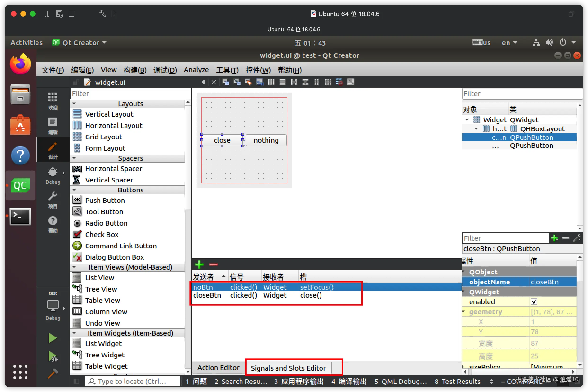
Task: Collapse the Widget tree node
Action: point(467,120)
